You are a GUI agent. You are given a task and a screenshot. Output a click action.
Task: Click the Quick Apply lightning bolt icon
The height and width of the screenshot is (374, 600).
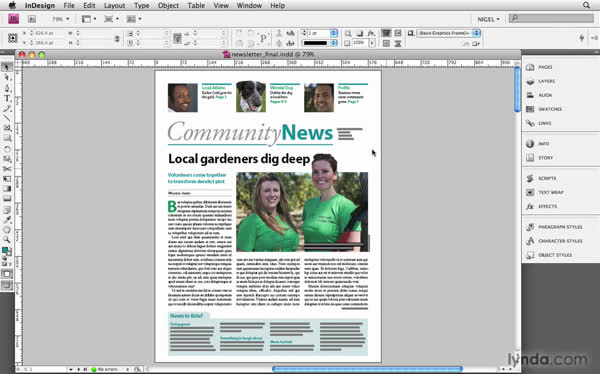pos(582,38)
